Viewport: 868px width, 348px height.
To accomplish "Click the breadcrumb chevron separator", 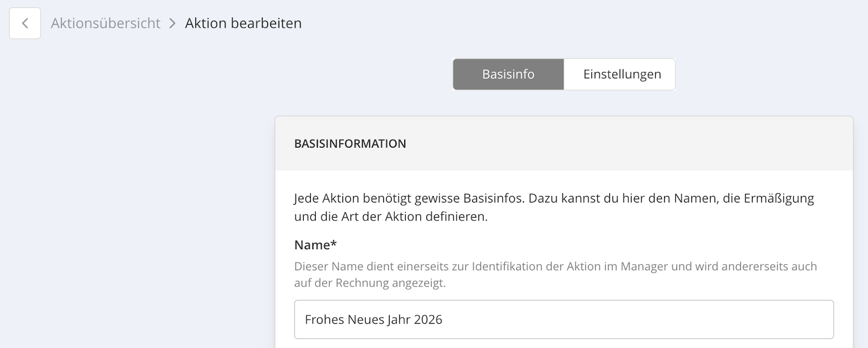I will (173, 23).
